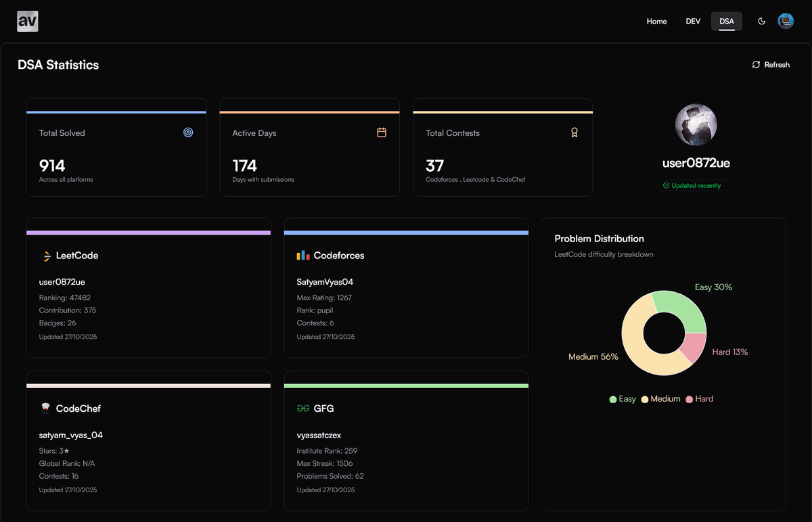This screenshot has width=812, height=522.
Task: Click the circular profile photo thumbnail
Action: point(696,124)
